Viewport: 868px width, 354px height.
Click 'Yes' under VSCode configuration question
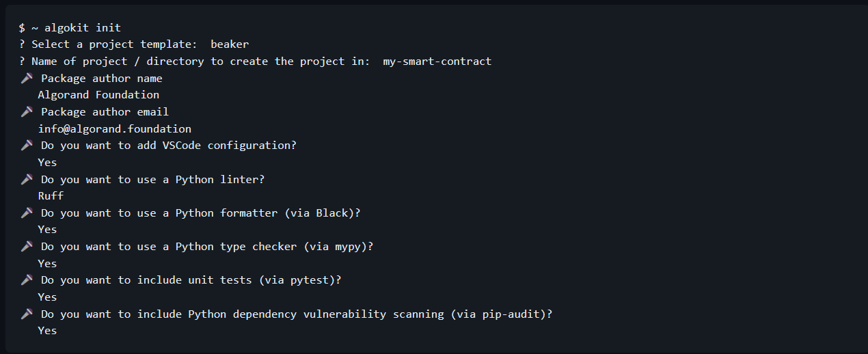click(47, 162)
